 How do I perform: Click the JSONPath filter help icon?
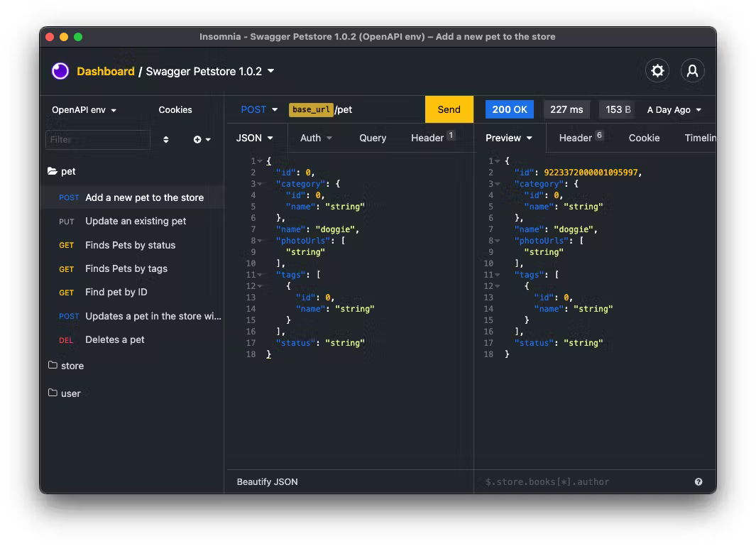point(698,481)
